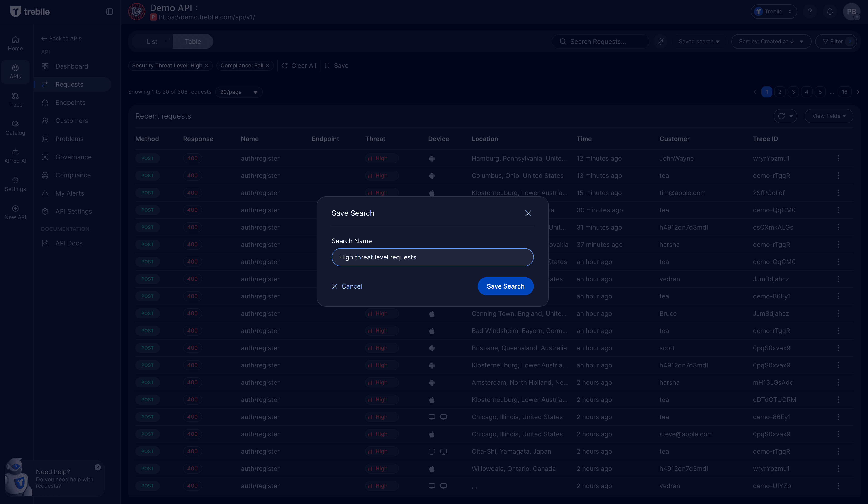Open the Sort by Created at dropdown
868x504 pixels.
771,41
